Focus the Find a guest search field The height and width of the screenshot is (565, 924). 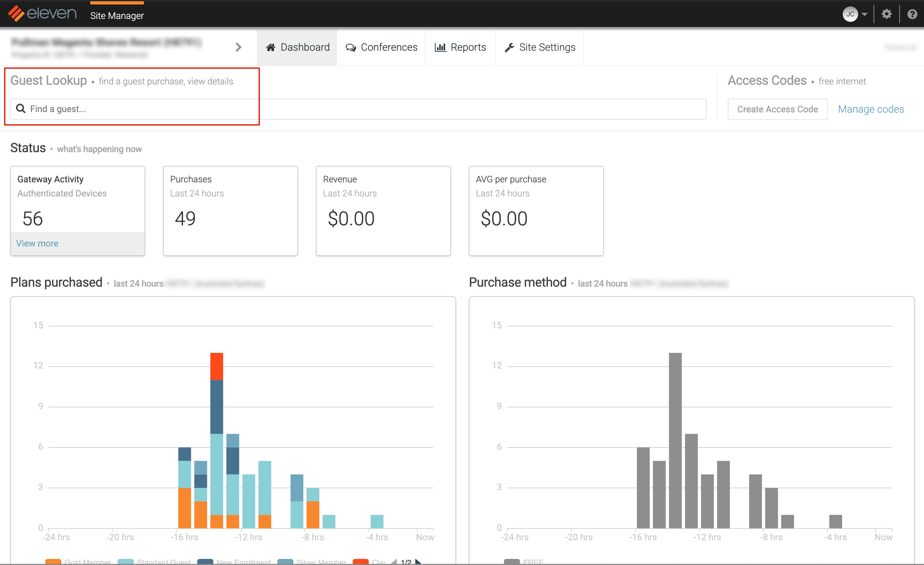[x=358, y=109]
